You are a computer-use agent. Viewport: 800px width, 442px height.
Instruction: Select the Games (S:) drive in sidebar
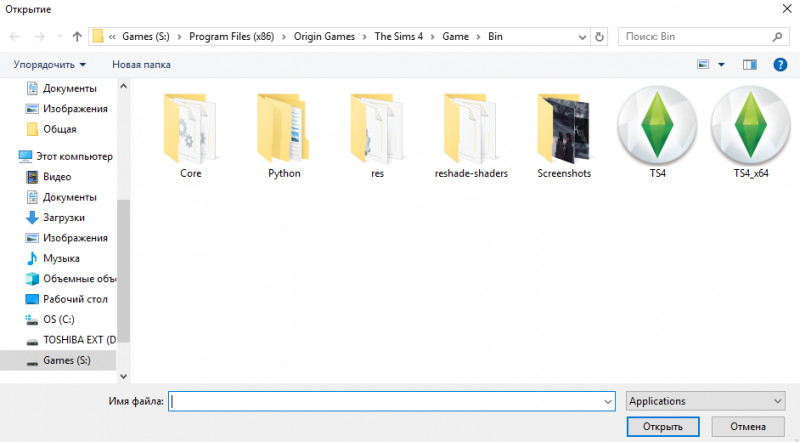(x=58, y=360)
